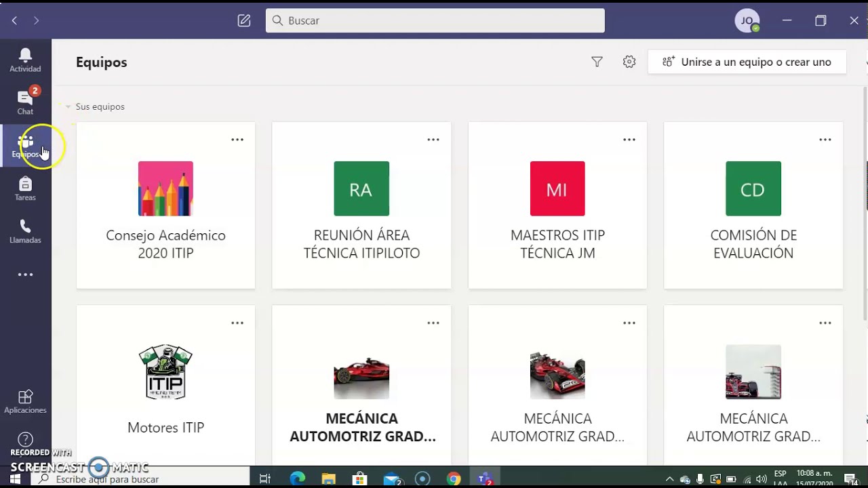Open volume control in system tray
The height and width of the screenshot is (488, 868).
point(761,479)
